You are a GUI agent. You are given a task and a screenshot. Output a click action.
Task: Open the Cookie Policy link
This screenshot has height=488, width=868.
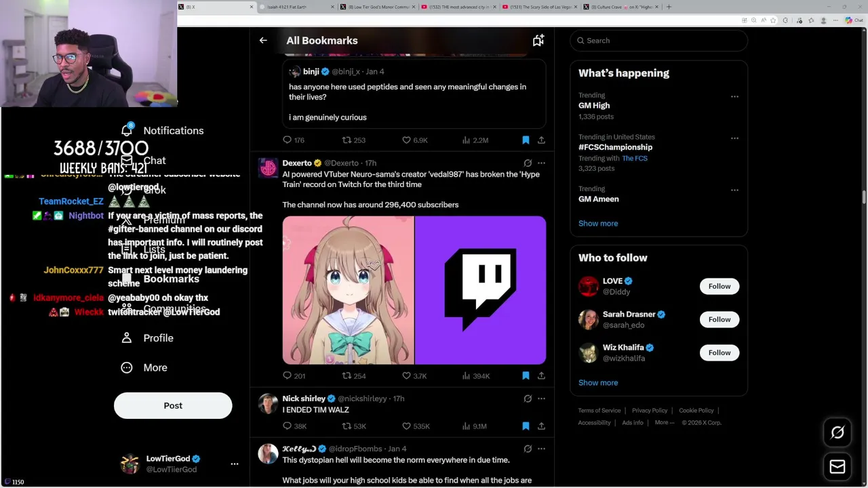(696, 411)
